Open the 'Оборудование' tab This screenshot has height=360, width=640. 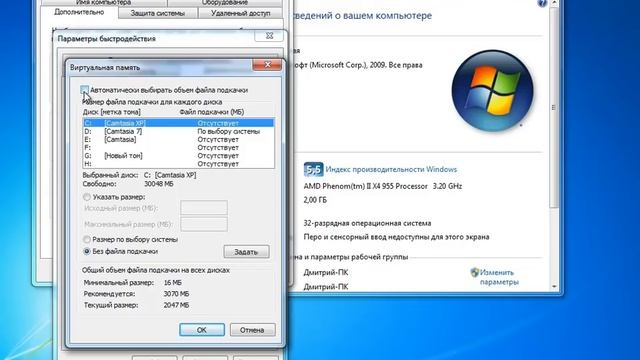225,3
